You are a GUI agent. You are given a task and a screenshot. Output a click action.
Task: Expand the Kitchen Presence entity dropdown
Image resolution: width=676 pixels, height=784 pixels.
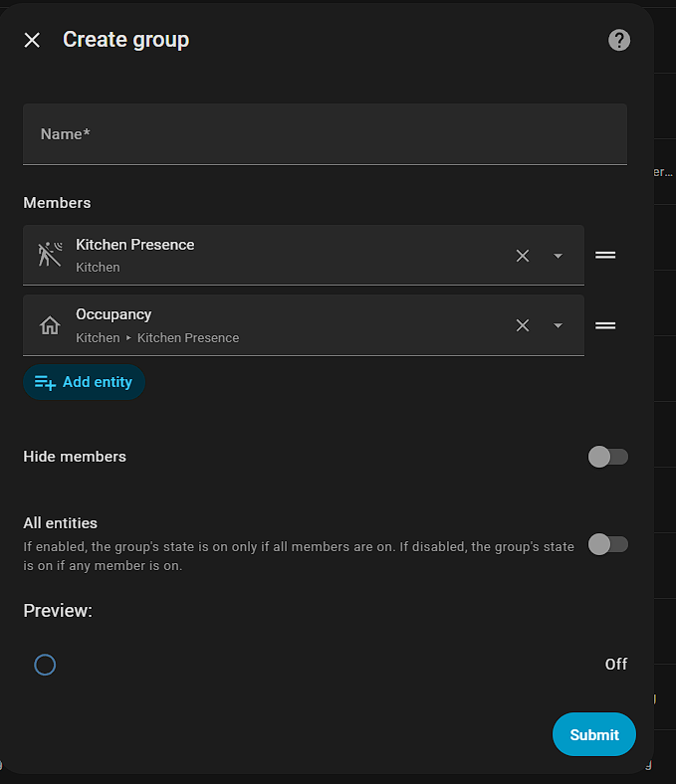(558, 256)
